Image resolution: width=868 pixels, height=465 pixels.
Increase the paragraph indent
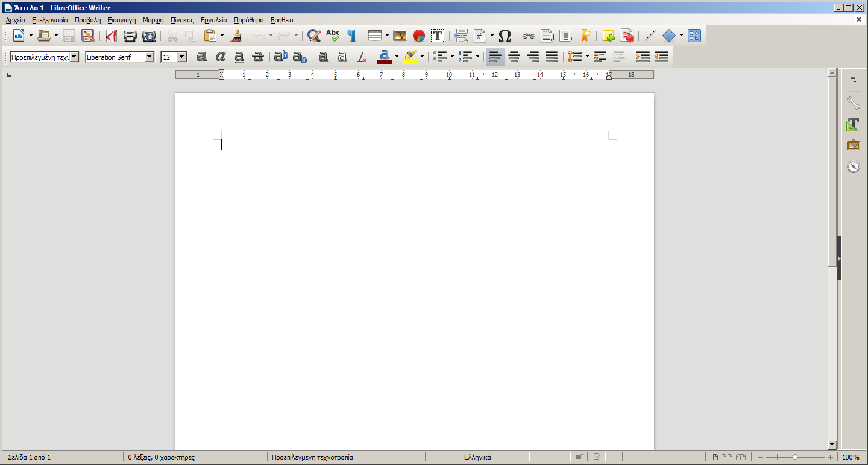[643, 57]
